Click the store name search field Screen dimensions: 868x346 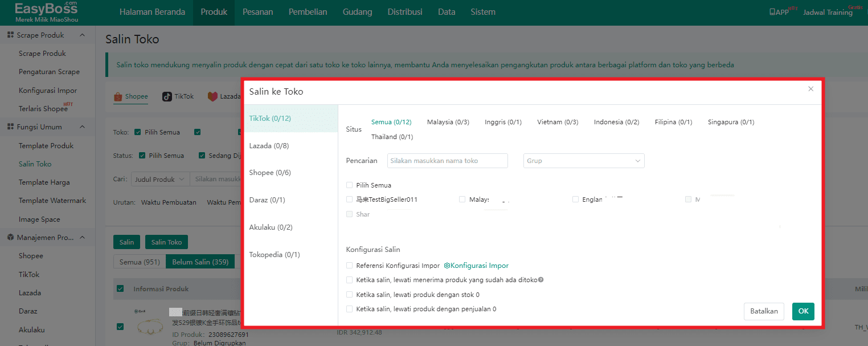(448, 161)
